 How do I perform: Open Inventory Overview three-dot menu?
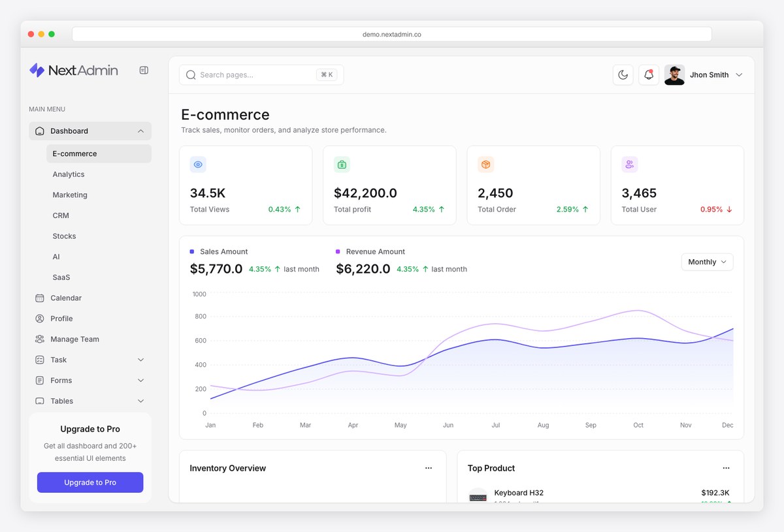429,468
